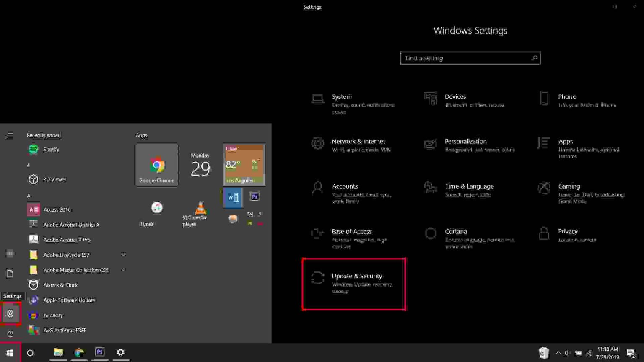Open 3D Viewer app

[75, 179]
